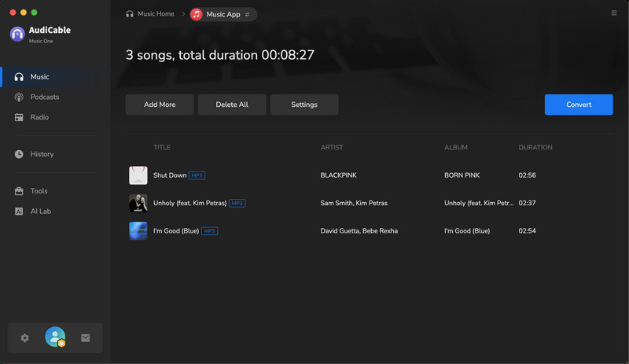Select Unholy (feat. Kim Petras) song title
629x364 pixels.
tap(189, 203)
